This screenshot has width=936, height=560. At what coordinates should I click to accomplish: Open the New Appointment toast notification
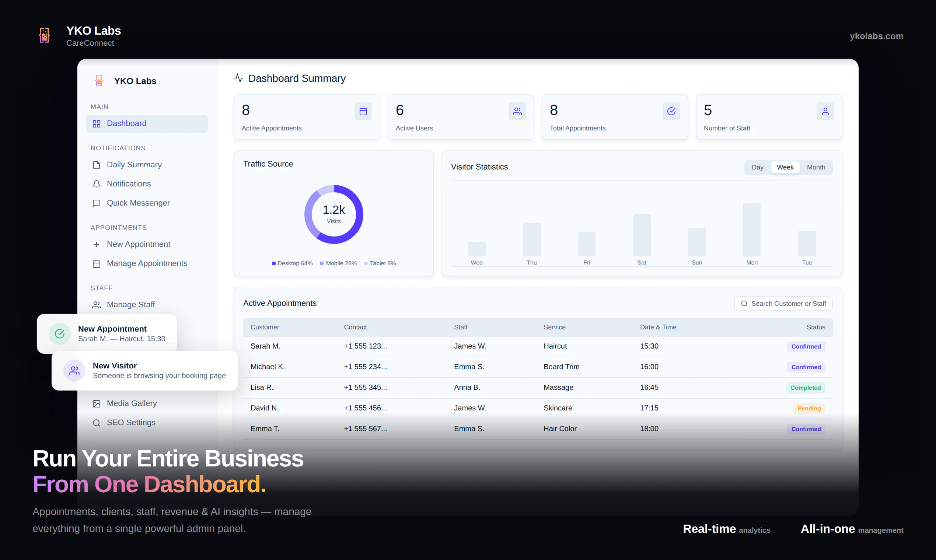click(107, 333)
